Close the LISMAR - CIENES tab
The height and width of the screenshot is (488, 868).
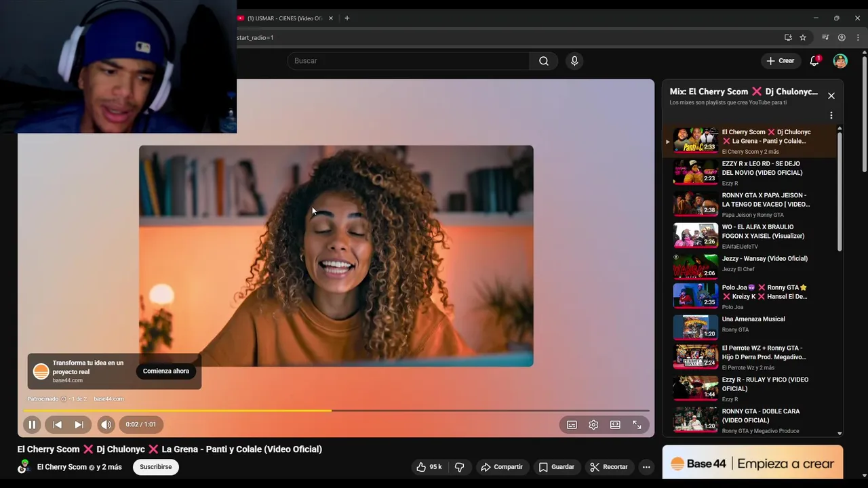tap(331, 18)
